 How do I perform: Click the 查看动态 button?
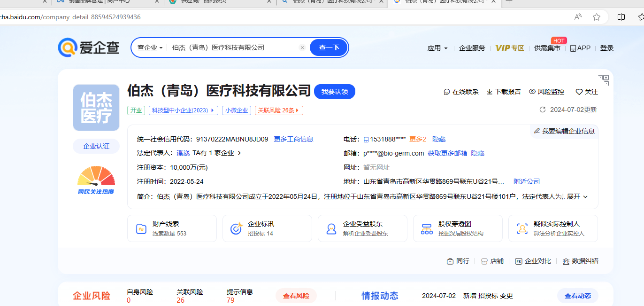click(578, 296)
